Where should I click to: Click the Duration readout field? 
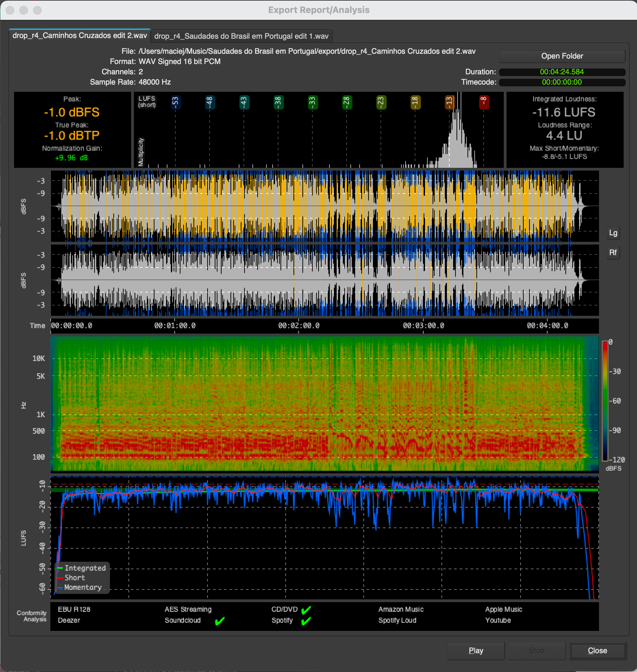pyautogui.click(x=562, y=72)
